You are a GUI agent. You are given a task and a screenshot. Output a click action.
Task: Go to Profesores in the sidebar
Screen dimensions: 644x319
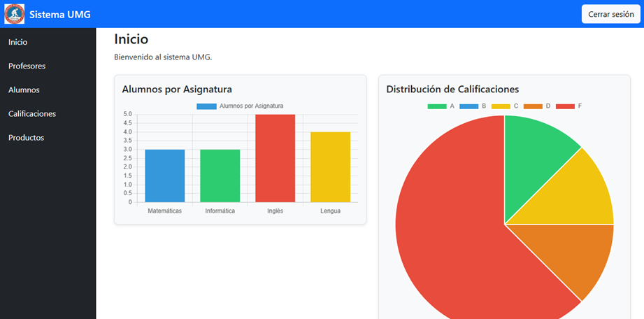(x=27, y=66)
